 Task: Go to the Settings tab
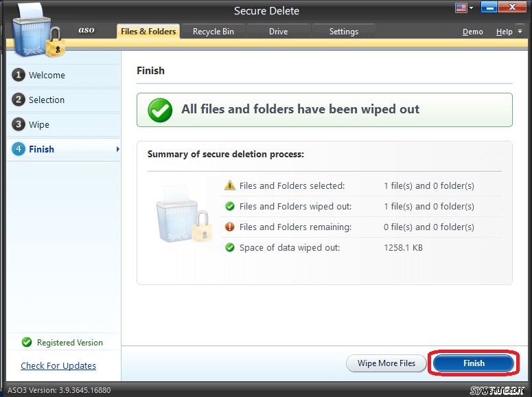343,32
